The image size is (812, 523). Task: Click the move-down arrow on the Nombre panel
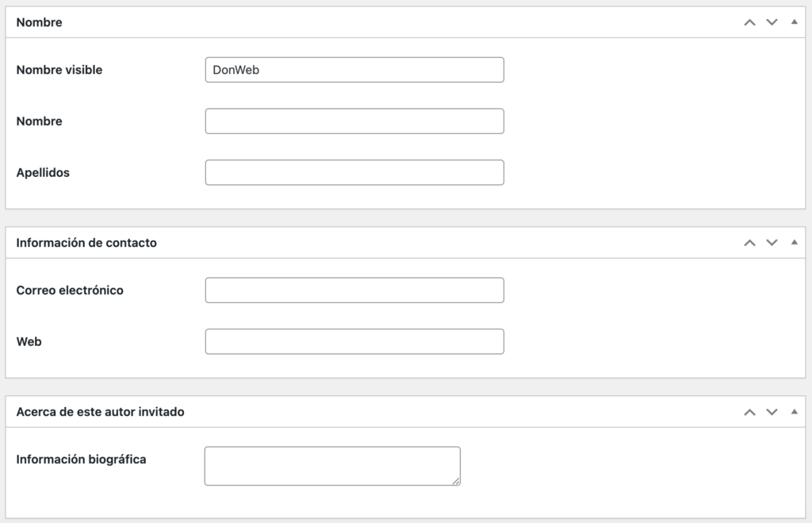click(772, 22)
